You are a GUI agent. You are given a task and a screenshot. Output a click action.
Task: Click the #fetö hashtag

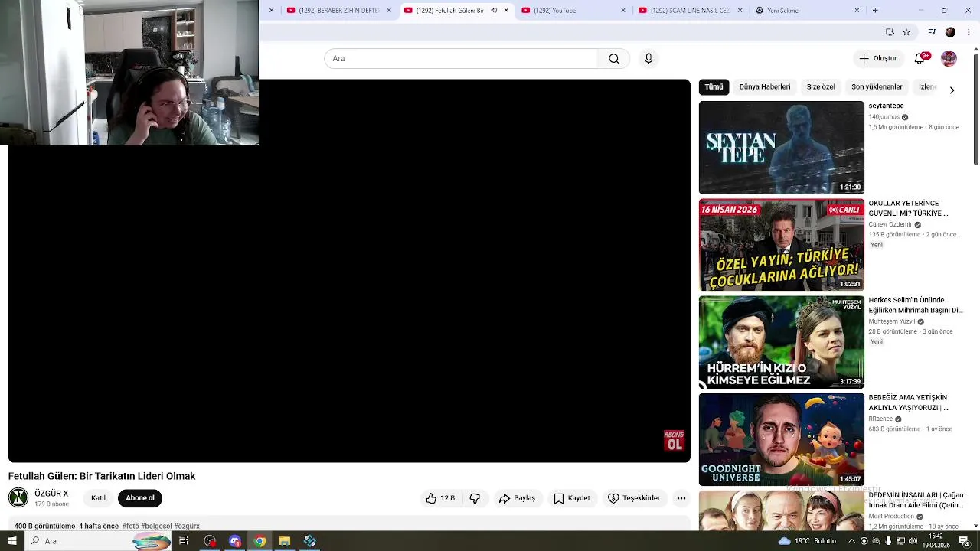(x=130, y=527)
